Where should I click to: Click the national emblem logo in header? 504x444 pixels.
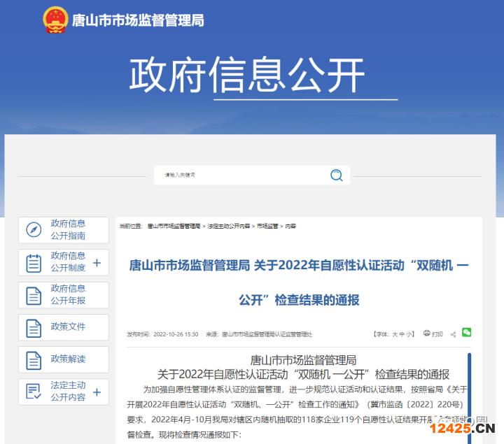click(55, 20)
